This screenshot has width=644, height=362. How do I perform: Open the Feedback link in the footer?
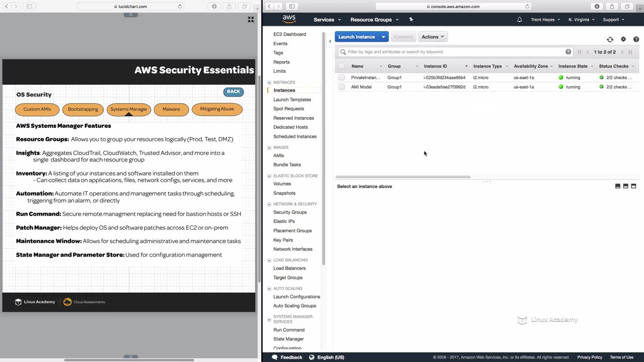(x=287, y=357)
